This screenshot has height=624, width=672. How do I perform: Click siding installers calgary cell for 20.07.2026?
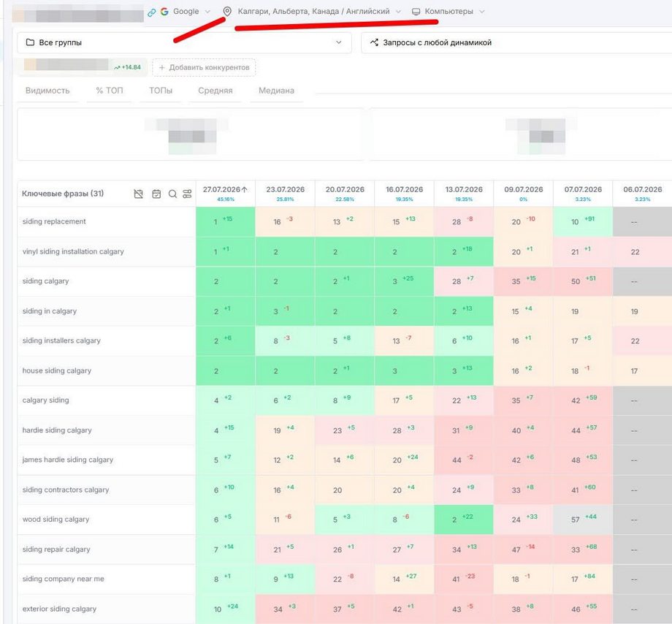pyautogui.click(x=345, y=340)
